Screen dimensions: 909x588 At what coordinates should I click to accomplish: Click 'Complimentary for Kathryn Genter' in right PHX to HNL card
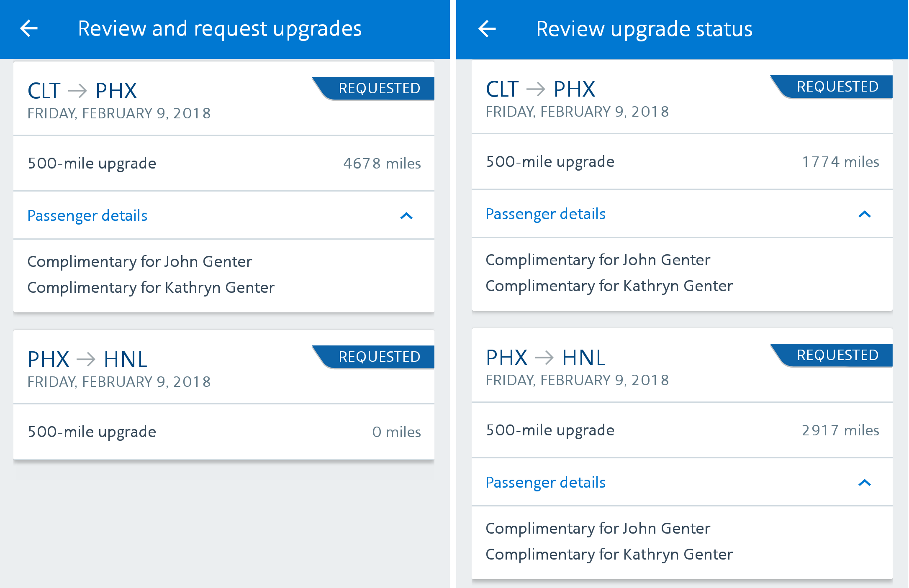coord(609,555)
